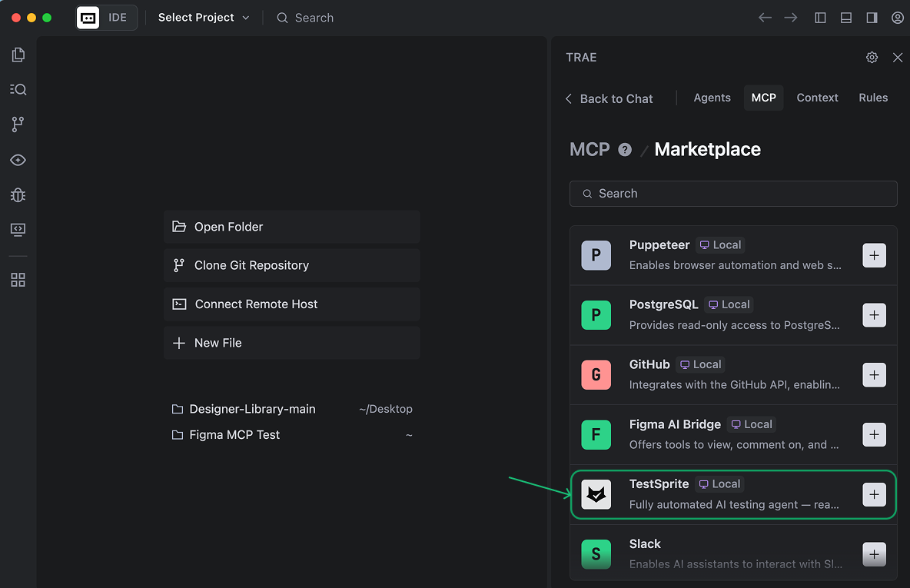Add the Puppeteer MCP server
The height and width of the screenshot is (588, 910).
(x=874, y=255)
